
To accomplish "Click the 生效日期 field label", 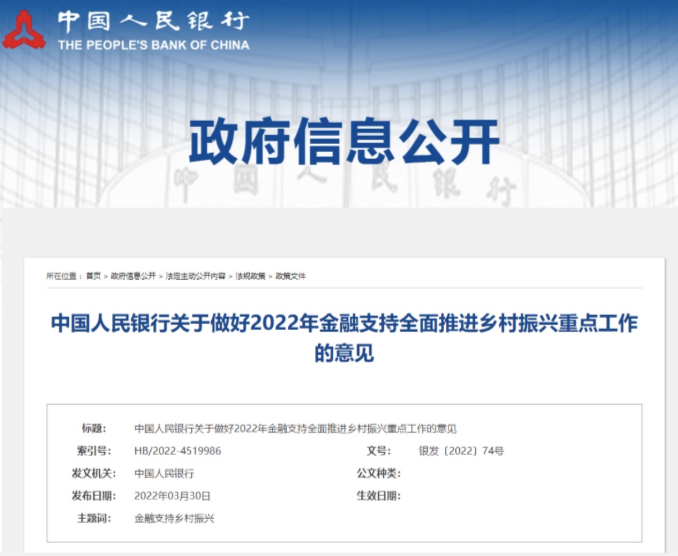I will click(x=379, y=496).
